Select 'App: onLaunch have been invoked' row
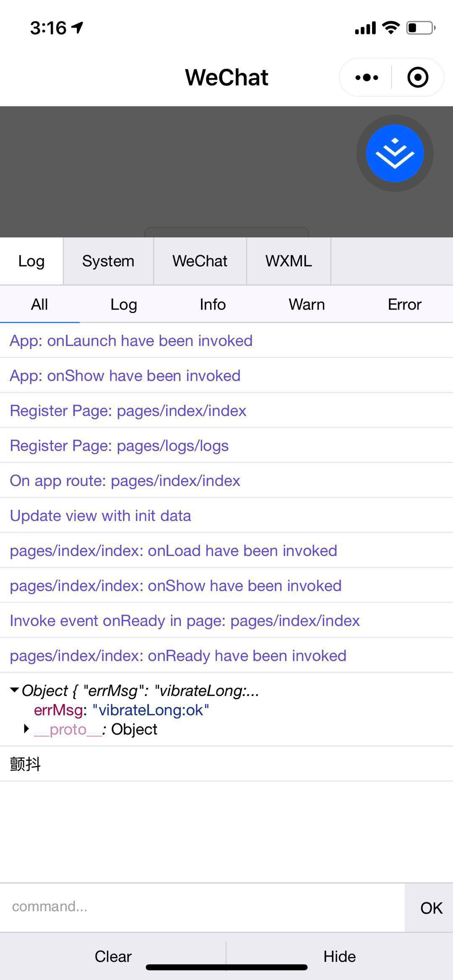The height and width of the screenshot is (980, 453). point(226,341)
